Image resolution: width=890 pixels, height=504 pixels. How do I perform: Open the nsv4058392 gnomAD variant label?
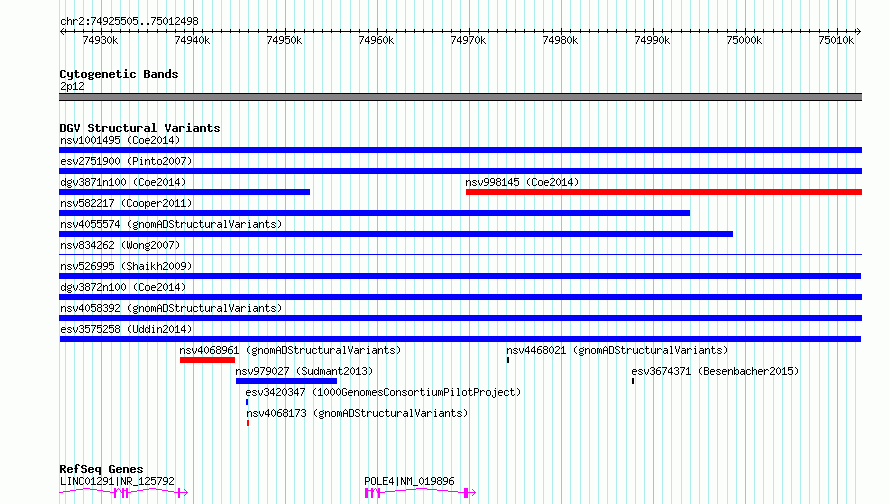coord(171,308)
